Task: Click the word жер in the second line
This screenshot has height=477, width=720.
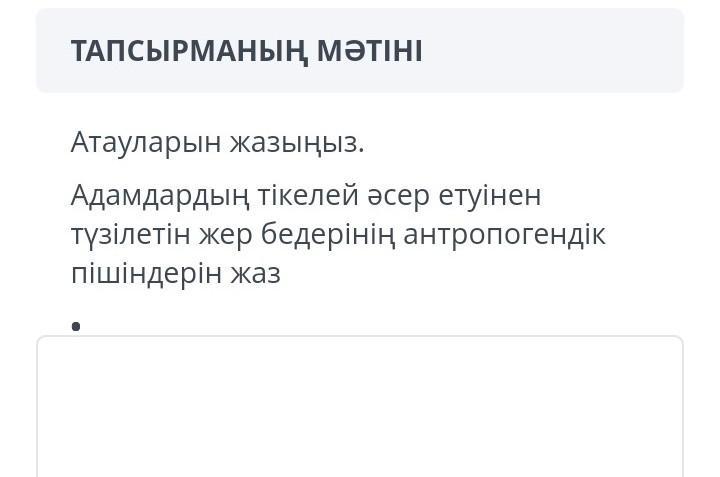Action: pyautogui.click(x=225, y=235)
